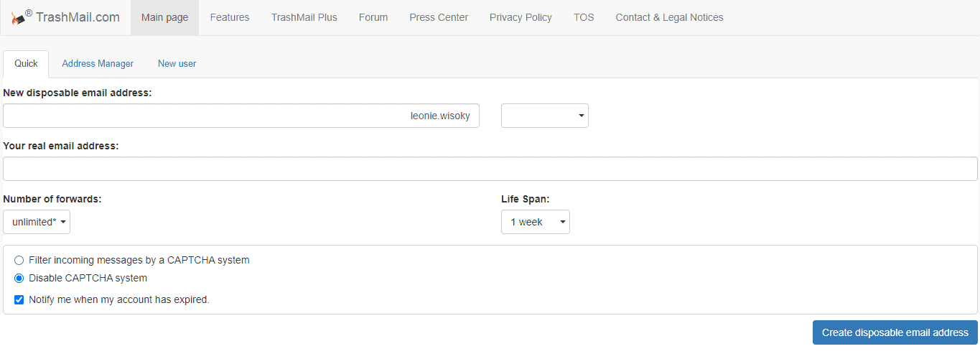Visit the Press Center page
980x359 pixels.
tap(439, 17)
